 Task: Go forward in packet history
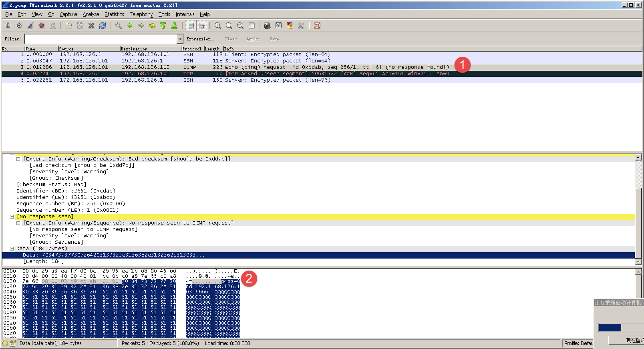point(141,26)
